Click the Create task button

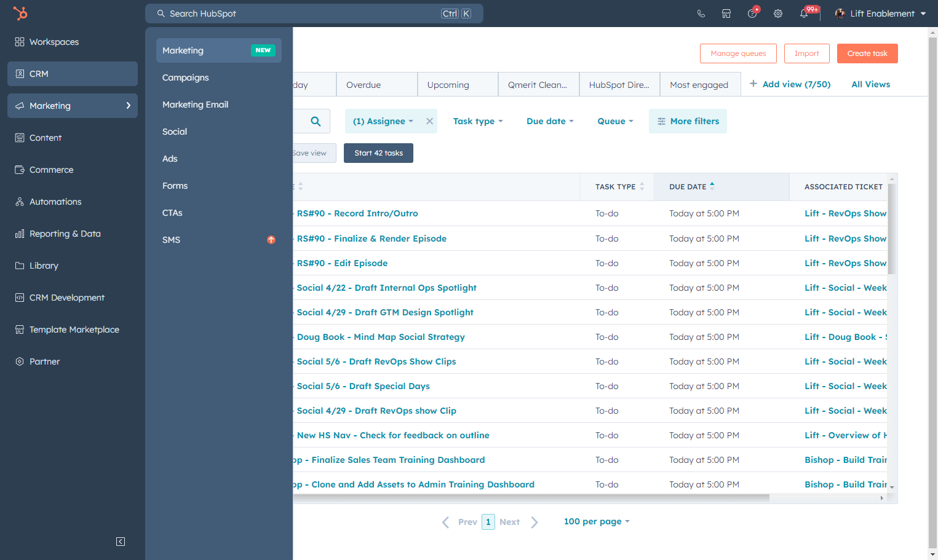(867, 53)
